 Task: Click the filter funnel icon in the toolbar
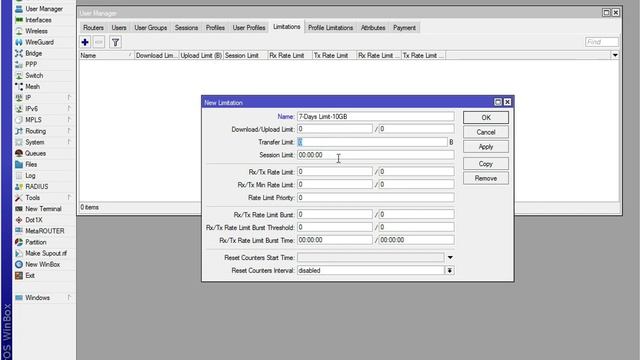point(116,42)
